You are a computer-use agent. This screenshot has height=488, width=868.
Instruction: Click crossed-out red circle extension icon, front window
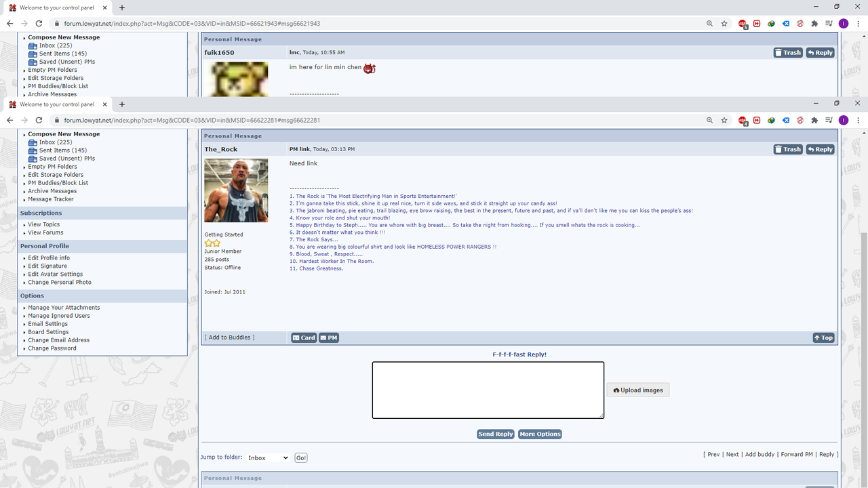pyautogui.click(x=800, y=120)
